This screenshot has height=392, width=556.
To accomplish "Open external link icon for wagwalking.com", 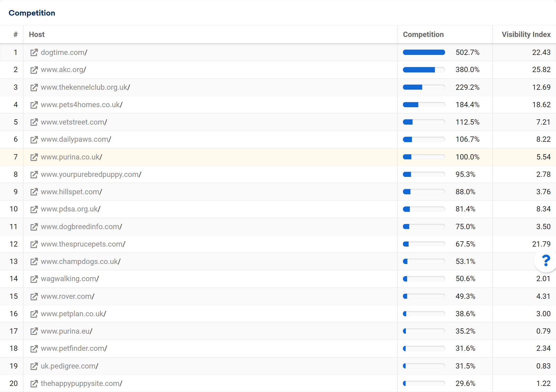I will click(x=34, y=279).
